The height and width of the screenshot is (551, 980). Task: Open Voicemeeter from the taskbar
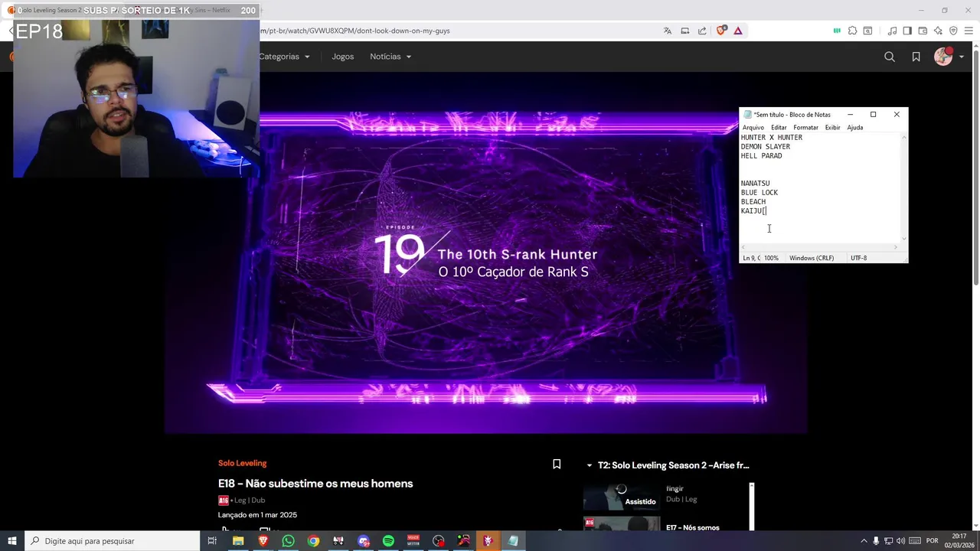click(x=413, y=541)
